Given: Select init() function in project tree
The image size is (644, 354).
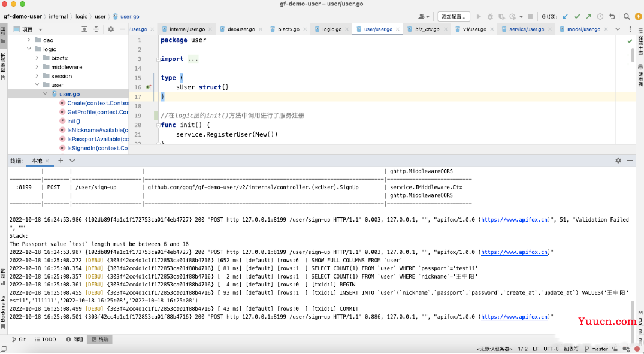Looking at the screenshot, I should coord(70,121).
